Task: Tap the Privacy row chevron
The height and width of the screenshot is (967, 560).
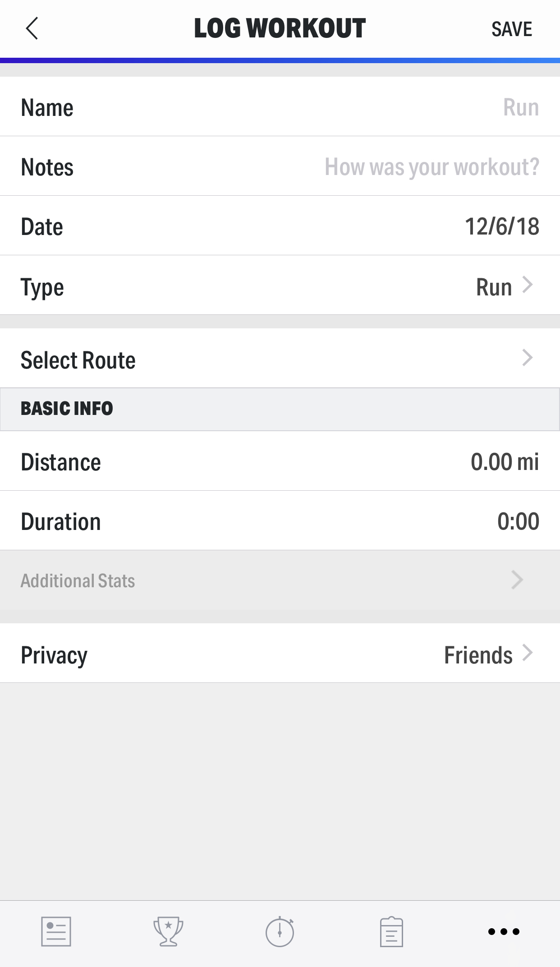Action: [x=528, y=653]
